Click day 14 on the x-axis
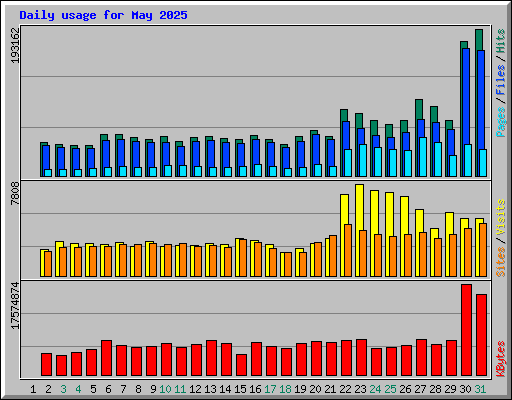The width and height of the screenshot is (512, 400). (x=225, y=389)
